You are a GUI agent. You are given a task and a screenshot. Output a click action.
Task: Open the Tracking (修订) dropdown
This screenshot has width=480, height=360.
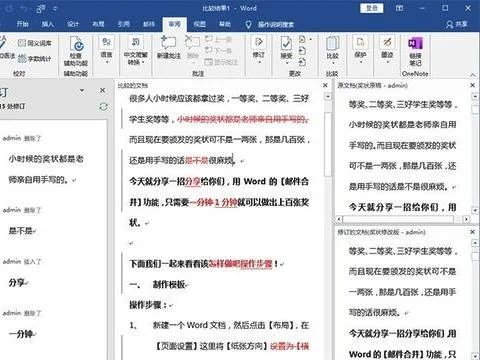click(x=259, y=49)
